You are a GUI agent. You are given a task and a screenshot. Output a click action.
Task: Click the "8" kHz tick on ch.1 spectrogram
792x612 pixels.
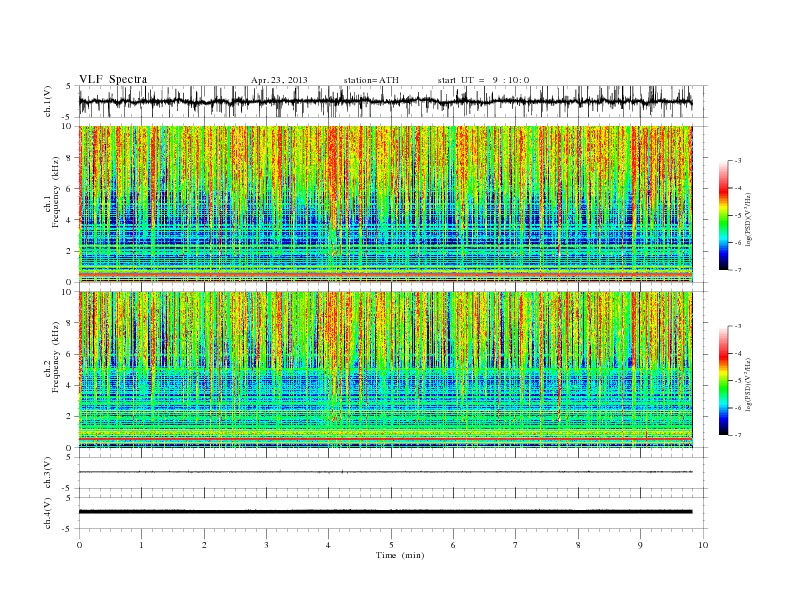(x=70, y=158)
